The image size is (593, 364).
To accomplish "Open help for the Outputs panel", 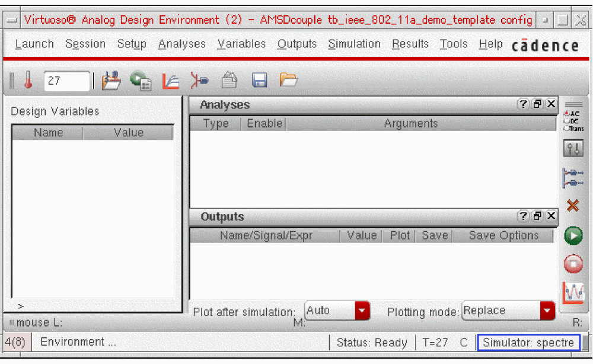I will pos(523,216).
